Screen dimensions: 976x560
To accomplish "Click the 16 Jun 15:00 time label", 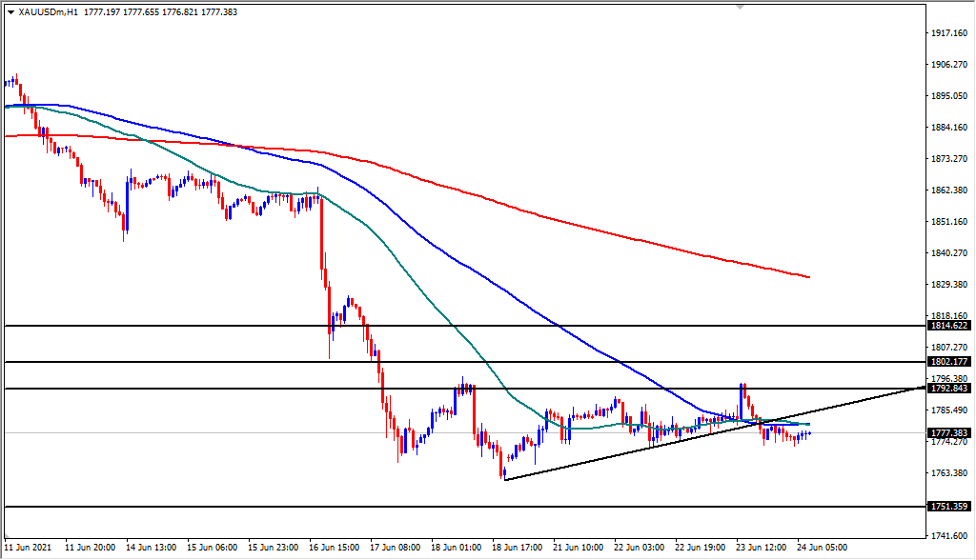I will pyautogui.click(x=335, y=548).
